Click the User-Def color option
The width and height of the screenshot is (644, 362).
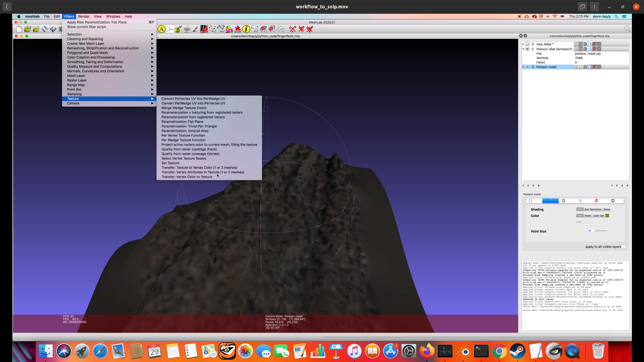click(598, 216)
